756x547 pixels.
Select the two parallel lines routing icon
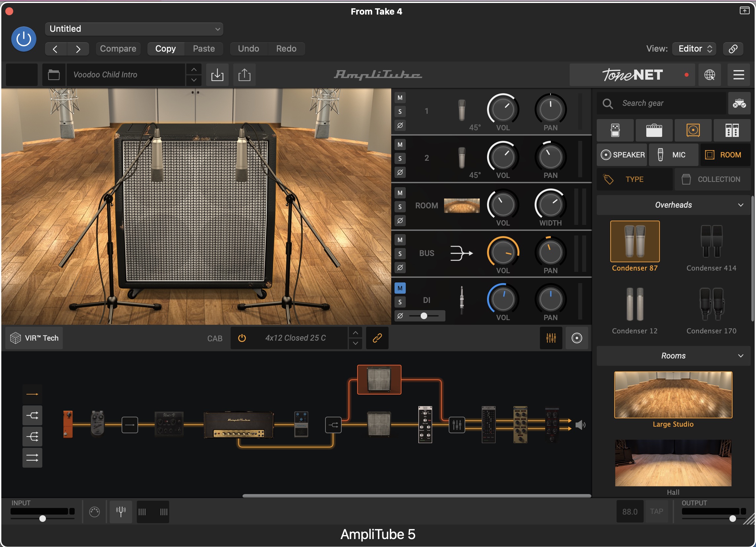click(32, 458)
